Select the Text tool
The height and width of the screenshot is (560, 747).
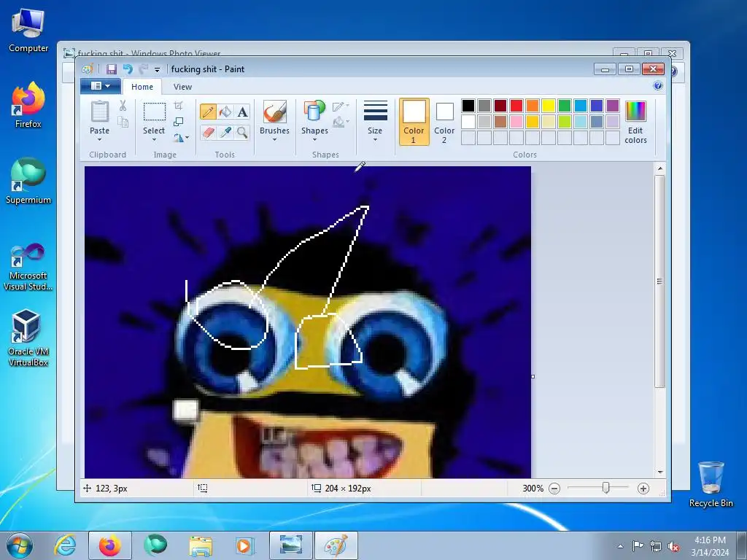[242, 112]
